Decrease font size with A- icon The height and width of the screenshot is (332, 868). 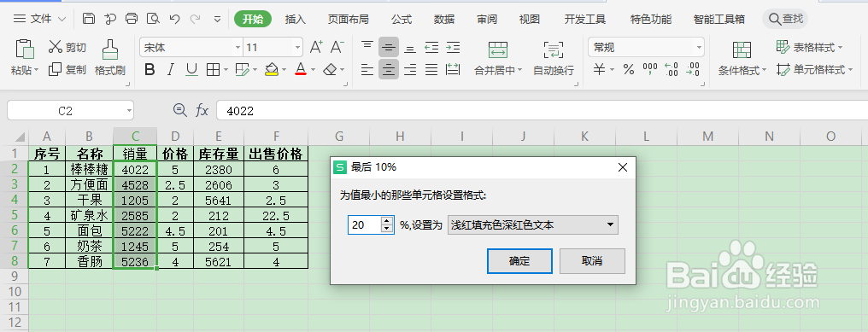tap(337, 47)
